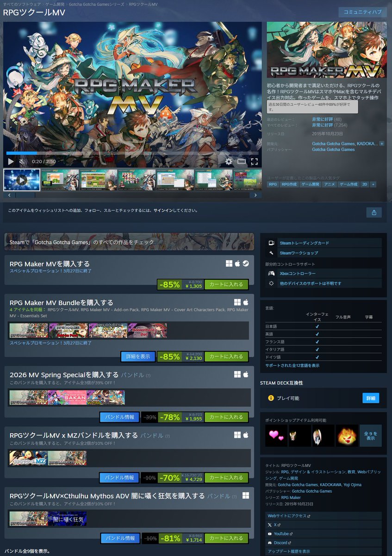Show all 12 supported languages
This screenshot has height=556, width=392.
click(292, 366)
